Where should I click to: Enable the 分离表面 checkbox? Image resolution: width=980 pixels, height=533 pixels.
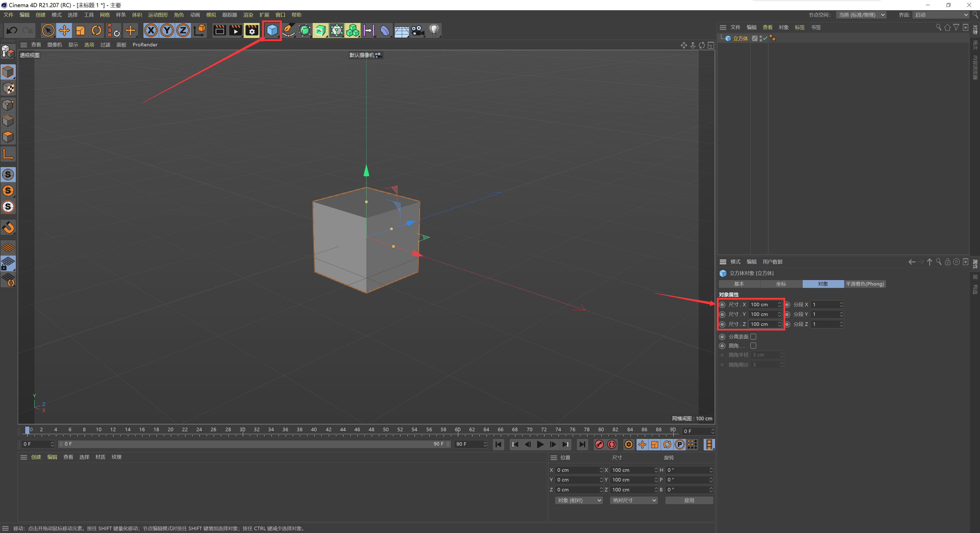tap(753, 336)
